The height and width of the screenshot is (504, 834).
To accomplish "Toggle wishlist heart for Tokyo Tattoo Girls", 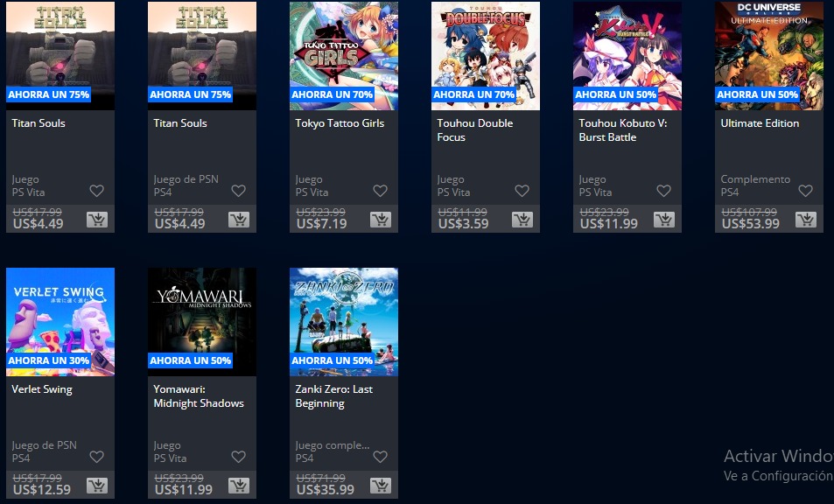I will [x=381, y=191].
